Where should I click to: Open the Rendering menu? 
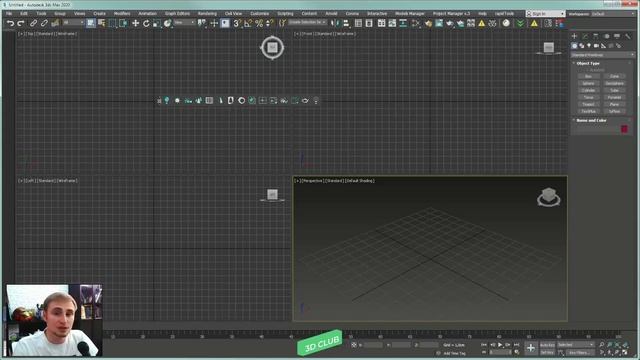pyautogui.click(x=207, y=13)
